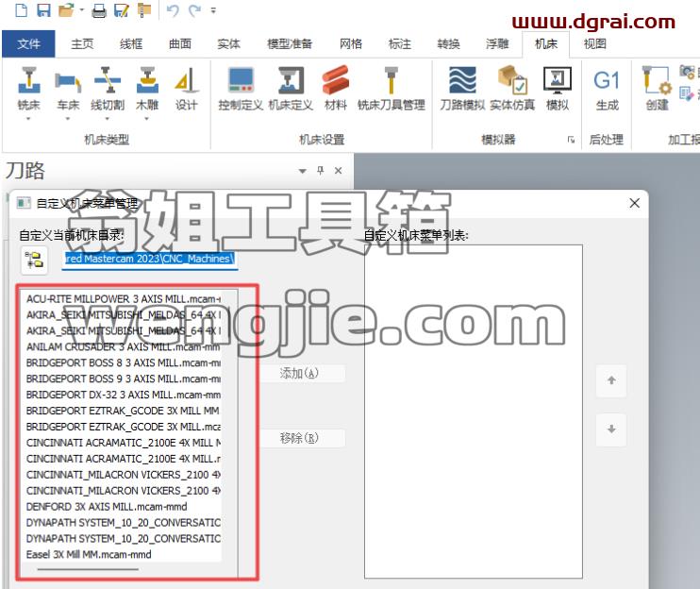Close the 自定义机床菜单管理 dialog

[634, 203]
